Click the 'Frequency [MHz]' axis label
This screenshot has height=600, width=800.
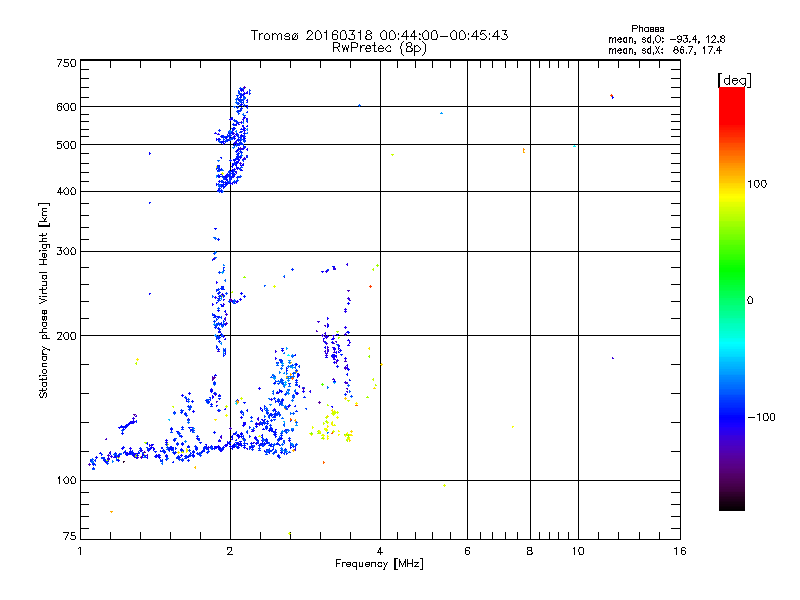tap(379, 564)
